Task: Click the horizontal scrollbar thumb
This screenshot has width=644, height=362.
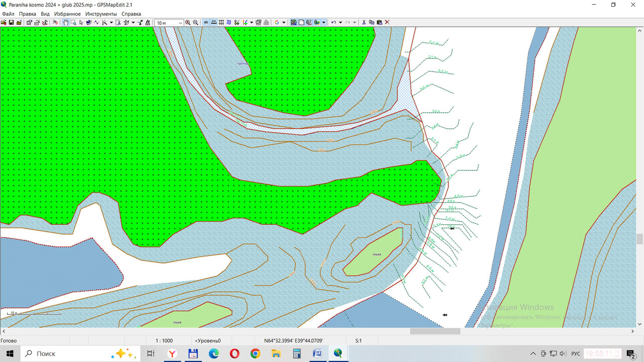Action: [435, 331]
